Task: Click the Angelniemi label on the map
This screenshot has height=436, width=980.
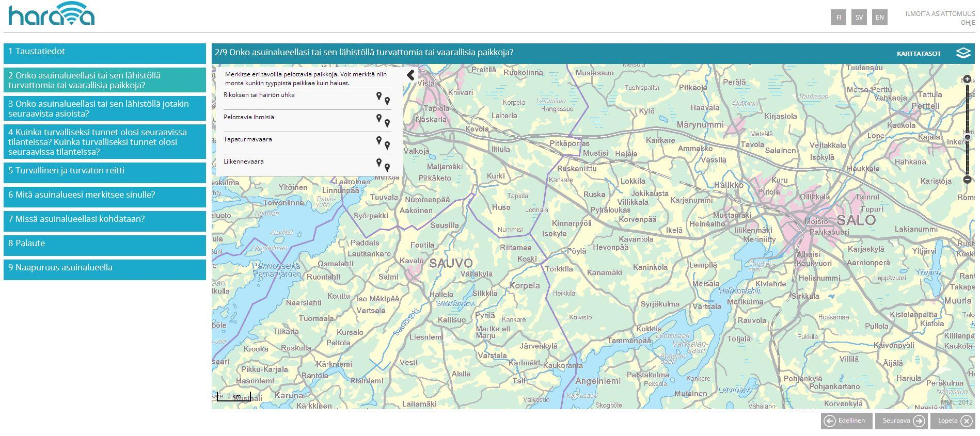Action: pos(597,381)
